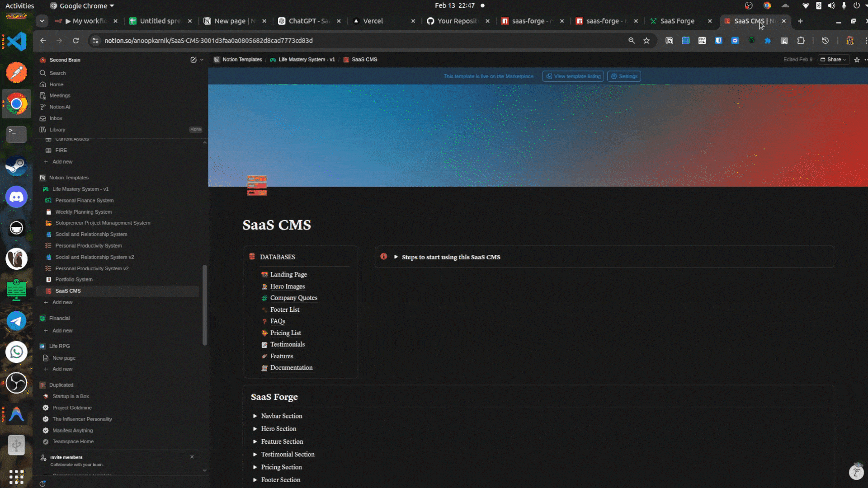Expand the Steps to start using this SaaS CMS
868x488 pixels.
pyautogui.click(x=396, y=257)
